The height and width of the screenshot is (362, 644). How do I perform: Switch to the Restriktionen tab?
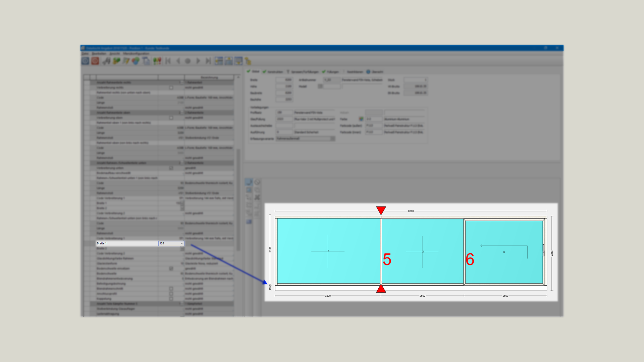click(353, 72)
